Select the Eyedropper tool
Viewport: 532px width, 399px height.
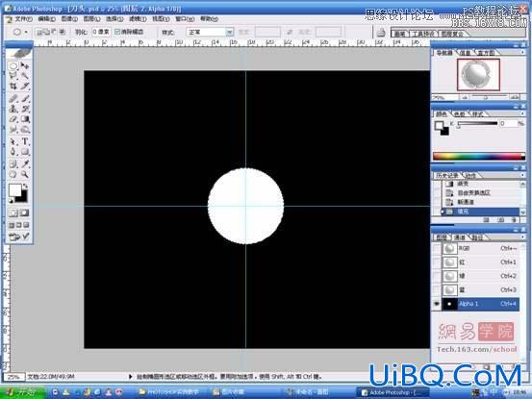coord(25,164)
